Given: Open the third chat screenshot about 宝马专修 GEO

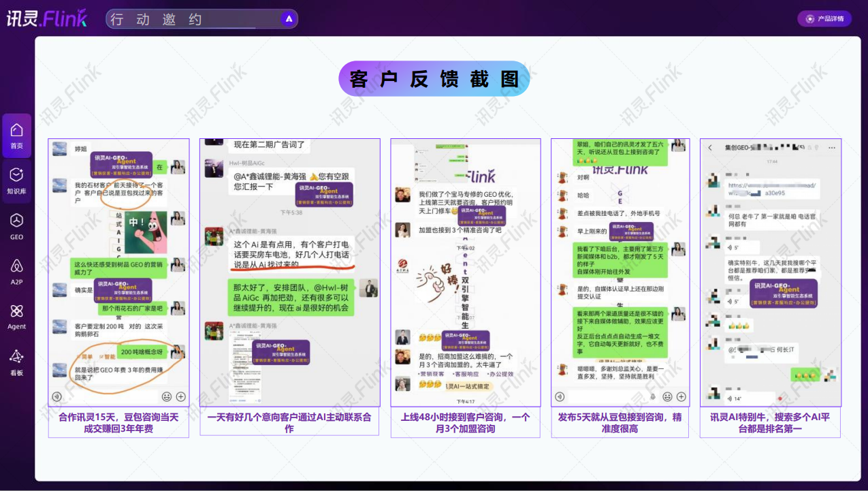Looking at the screenshot, I should [x=465, y=272].
